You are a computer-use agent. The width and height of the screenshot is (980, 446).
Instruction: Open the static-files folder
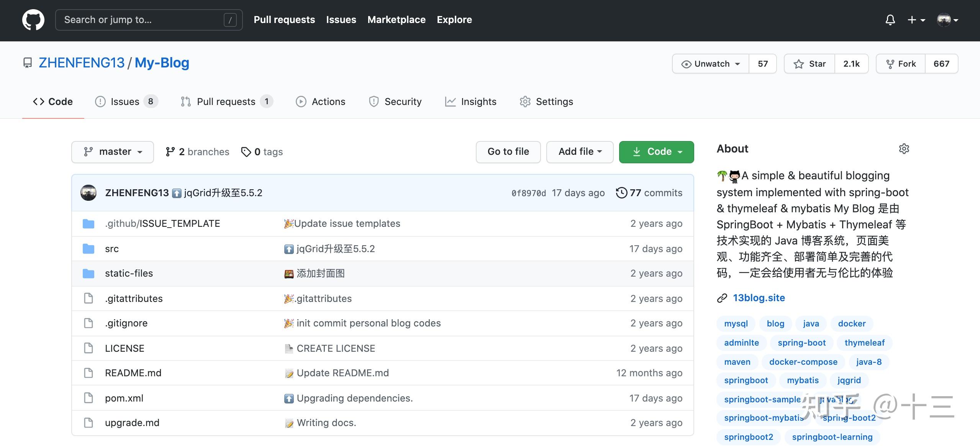(129, 273)
